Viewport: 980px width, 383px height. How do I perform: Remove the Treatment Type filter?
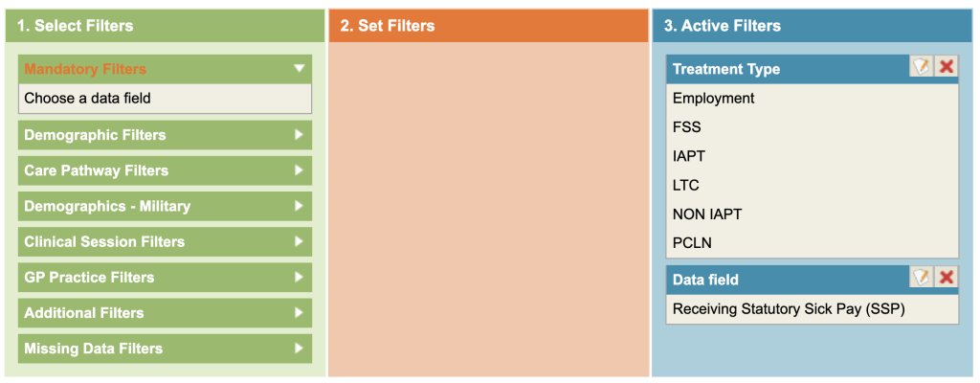(946, 67)
